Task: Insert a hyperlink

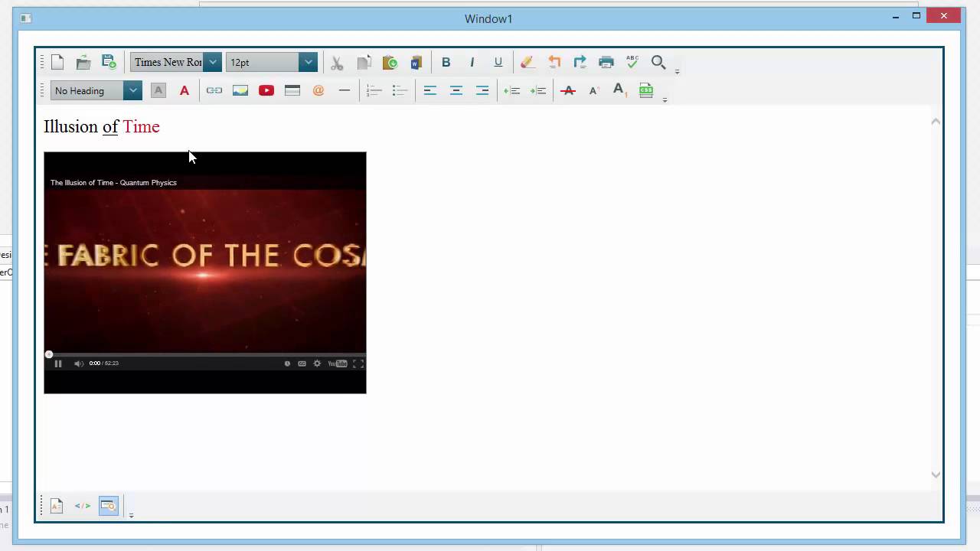Action: 214,90
